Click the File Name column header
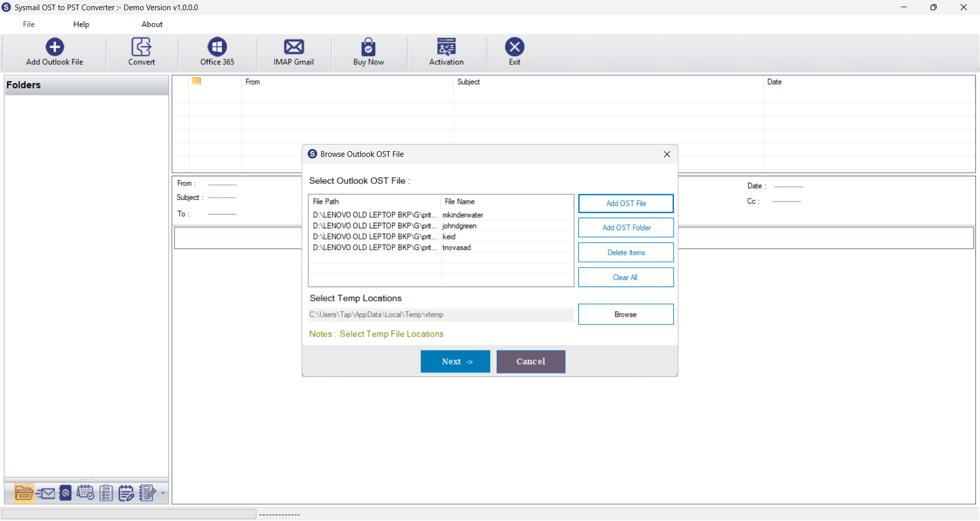980x521 pixels. tap(507, 202)
